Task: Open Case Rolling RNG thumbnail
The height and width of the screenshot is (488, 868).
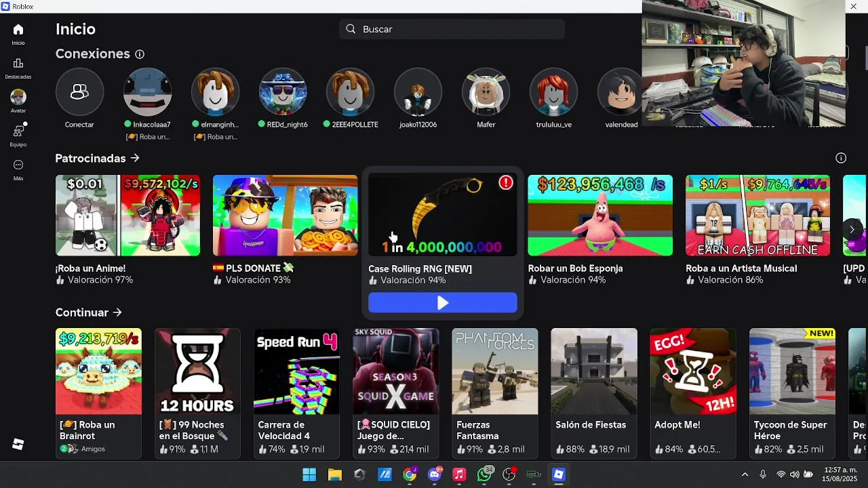Action: (443, 216)
